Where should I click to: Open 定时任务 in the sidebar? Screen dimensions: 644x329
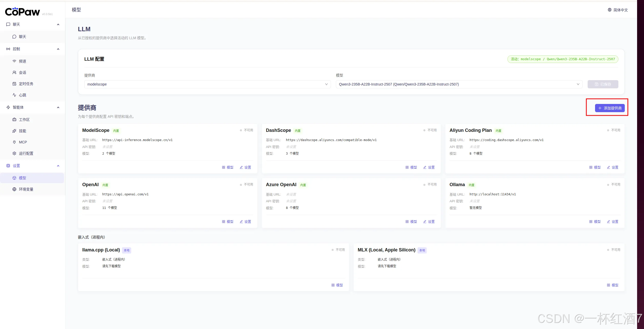pyautogui.click(x=26, y=84)
